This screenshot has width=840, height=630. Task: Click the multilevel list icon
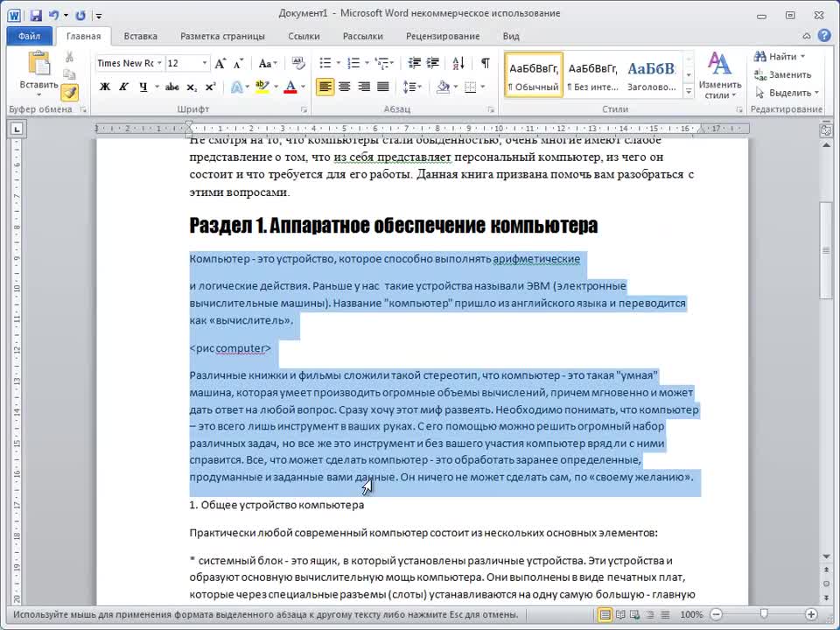[382, 63]
